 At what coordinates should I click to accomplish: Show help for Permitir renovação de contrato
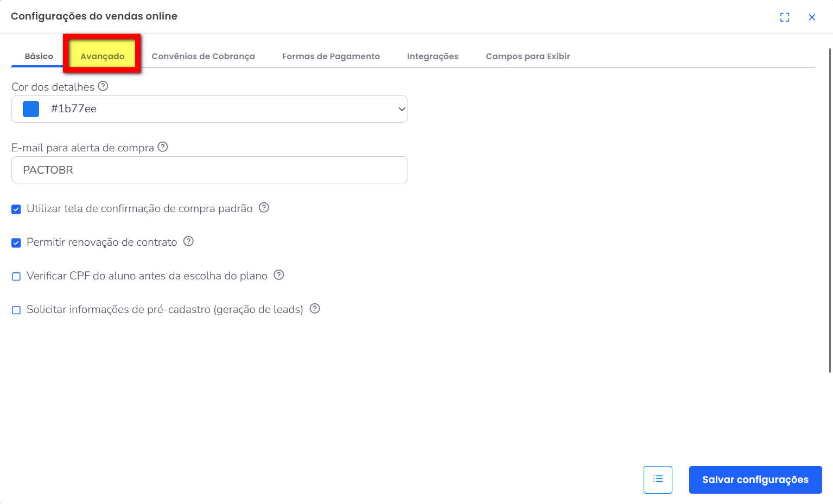[x=188, y=241]
